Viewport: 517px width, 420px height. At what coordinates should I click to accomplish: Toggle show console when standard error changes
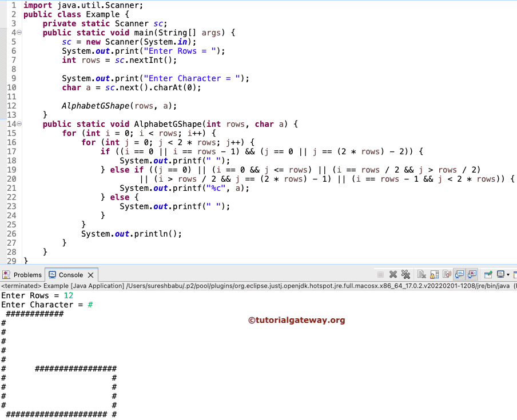point(472,274)
